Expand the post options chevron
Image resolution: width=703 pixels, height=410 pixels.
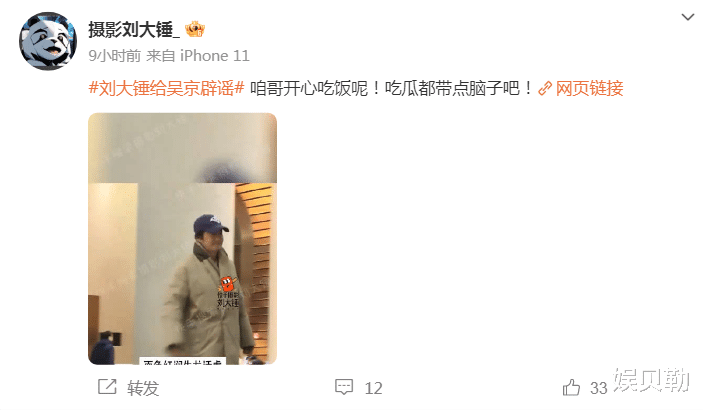tap(687, 17)
